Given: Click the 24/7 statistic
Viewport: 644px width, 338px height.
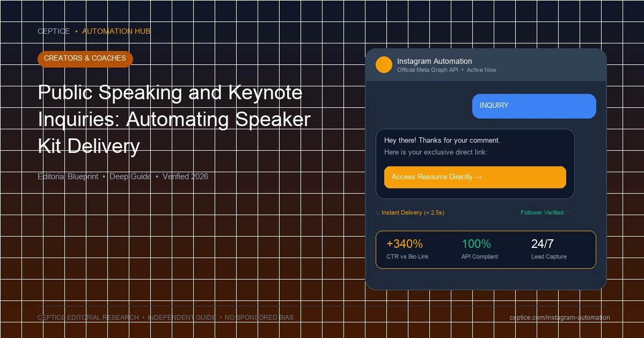Looking at the screenshot, I should [x=543, y=244].
